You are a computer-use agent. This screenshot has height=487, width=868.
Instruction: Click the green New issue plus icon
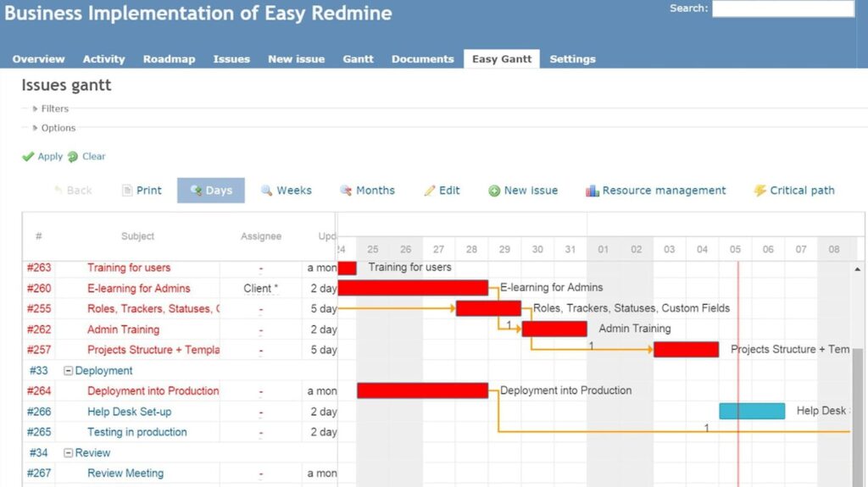pyautogui.click(x=494, y=191)
